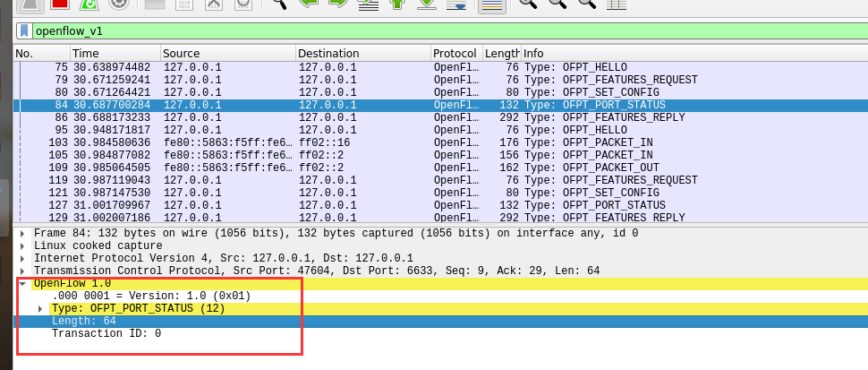Screen dimensions: 868x370
Task: Select the Version: 1.0 (0x01) field
Action: pos(440,296)
